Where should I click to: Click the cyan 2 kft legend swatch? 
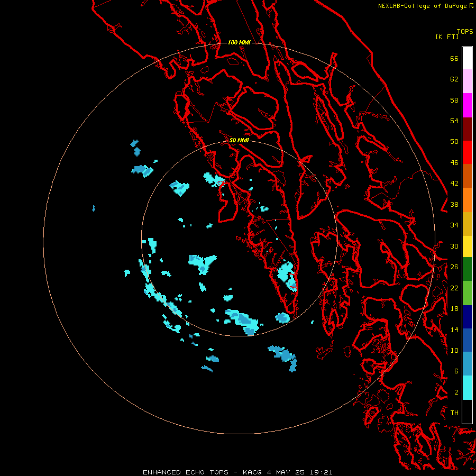tap(467, 388)
